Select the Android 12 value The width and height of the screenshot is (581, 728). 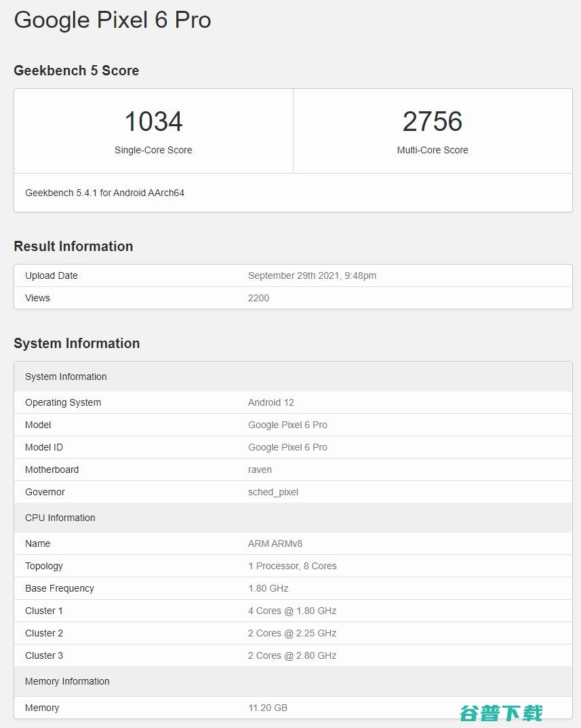coord(271,402)
